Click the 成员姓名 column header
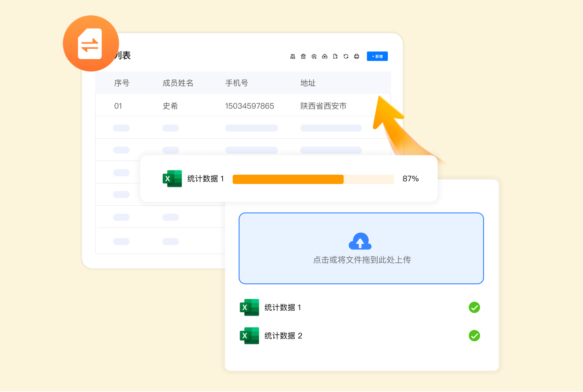The height and width of the screenshot is (392, 583). point(178,83)
